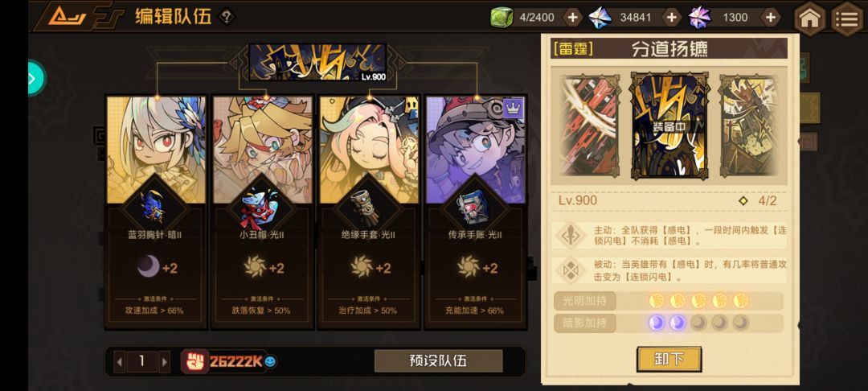868x391 pixels.
Task: Expand the teal side panel arrow
Action: click(36, 78)
